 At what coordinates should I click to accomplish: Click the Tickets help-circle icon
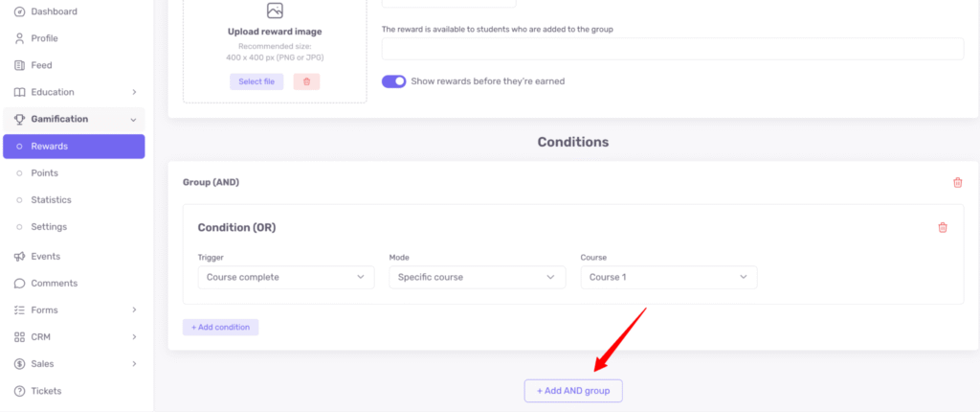[x=20, y=391]
